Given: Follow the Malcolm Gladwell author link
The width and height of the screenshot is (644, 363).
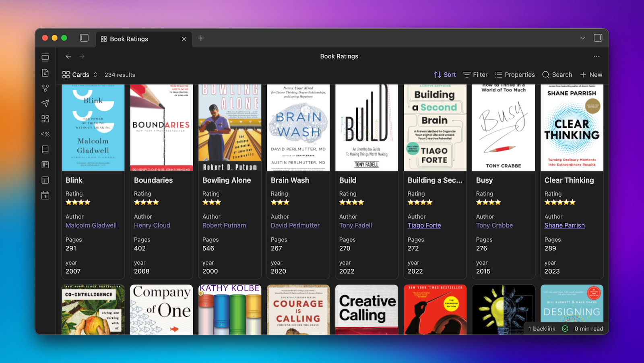Looking at the screenshot, I should 91,226.
